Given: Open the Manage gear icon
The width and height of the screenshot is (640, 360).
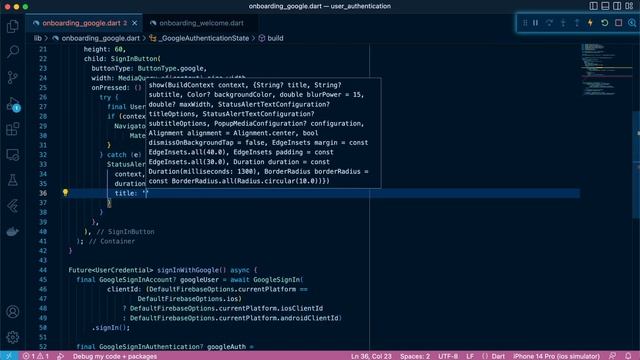Looking at the screenshot, I should point(13,337).
